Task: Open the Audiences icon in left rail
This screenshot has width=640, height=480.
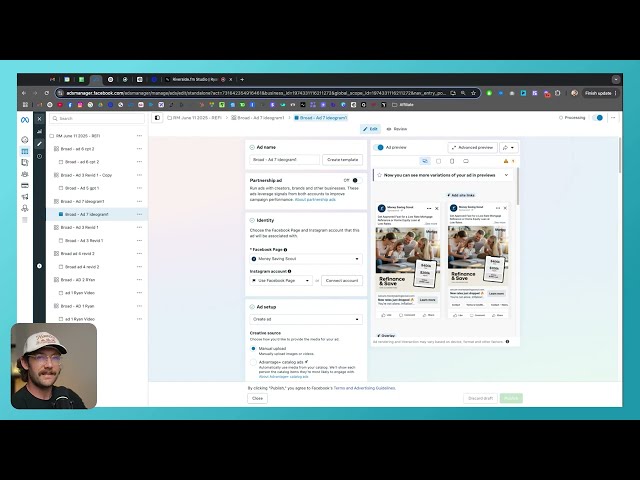Action: [x=25, y=174]
